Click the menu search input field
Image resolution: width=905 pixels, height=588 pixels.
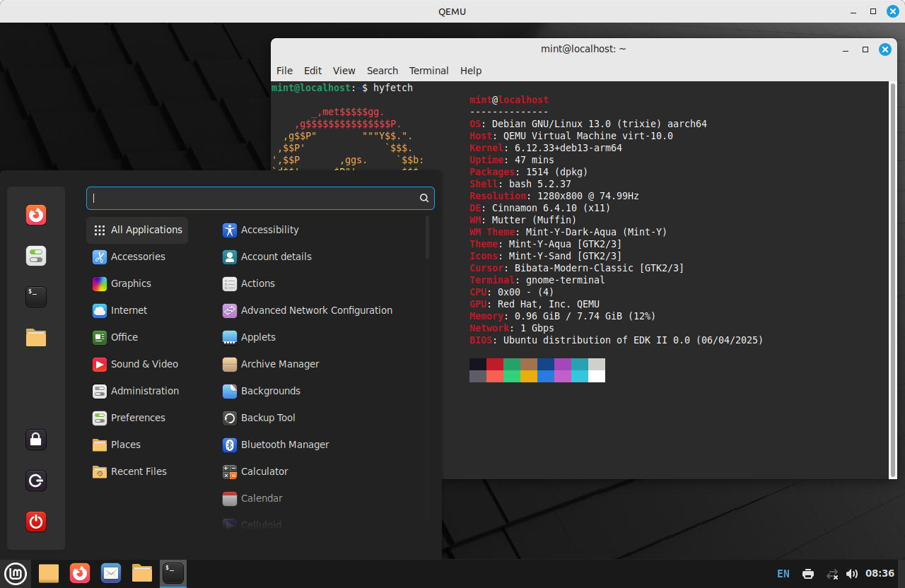tap(260, 198)
